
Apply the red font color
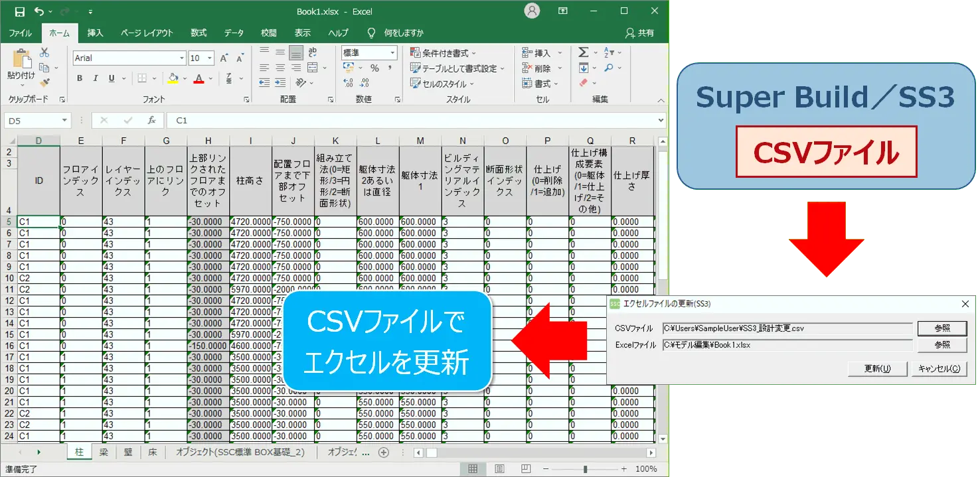tap(198, 78)
